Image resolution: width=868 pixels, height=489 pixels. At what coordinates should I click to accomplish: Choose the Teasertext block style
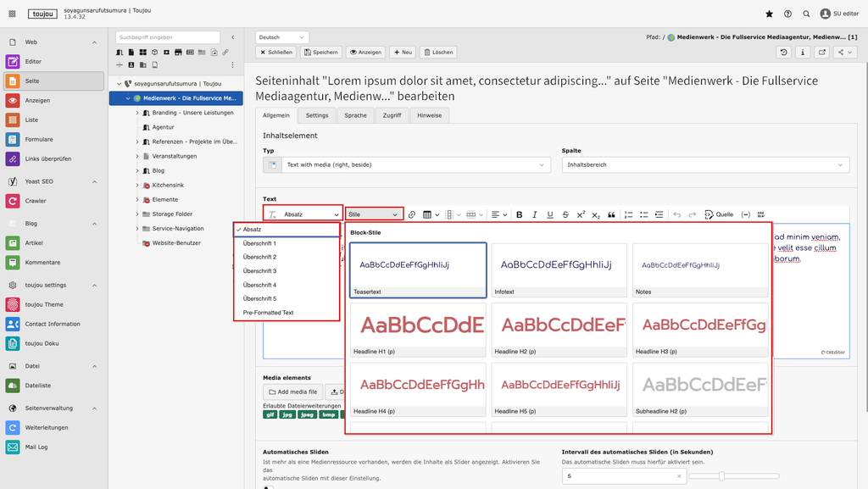click(418, 270)
